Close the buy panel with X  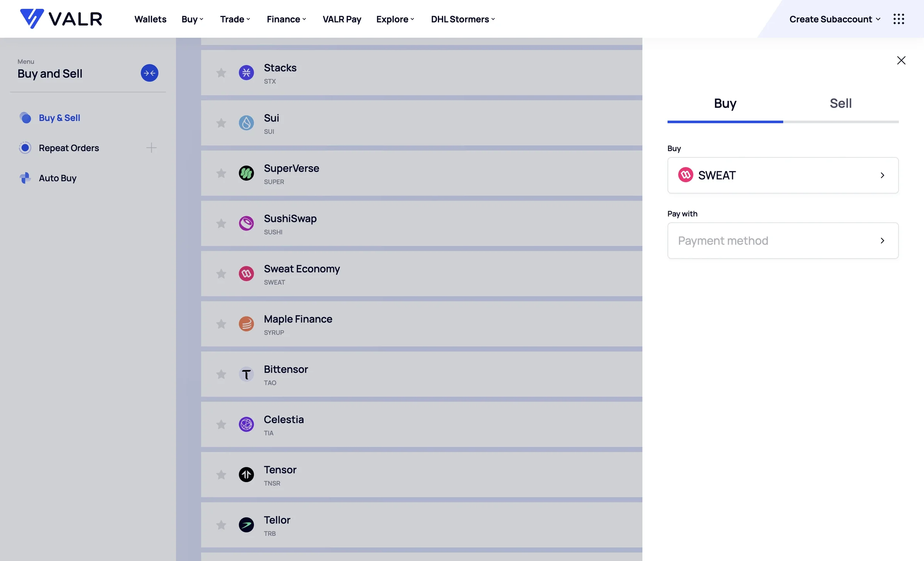point(901,60)
